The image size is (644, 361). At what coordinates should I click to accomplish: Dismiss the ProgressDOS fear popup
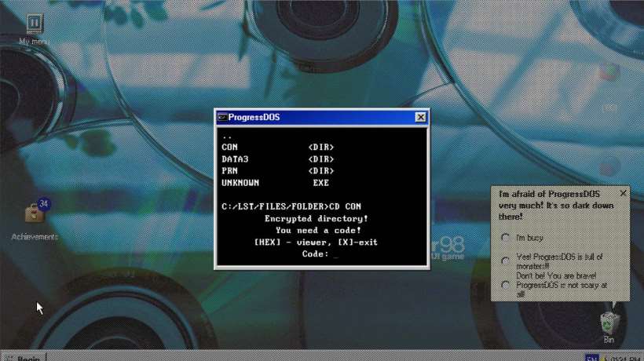click(x=623, y=193)
